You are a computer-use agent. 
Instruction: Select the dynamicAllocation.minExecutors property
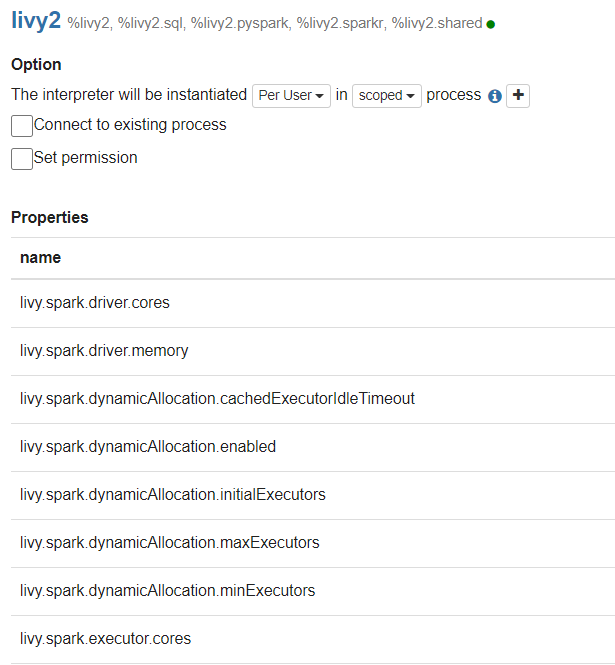[x=168, y=590]
